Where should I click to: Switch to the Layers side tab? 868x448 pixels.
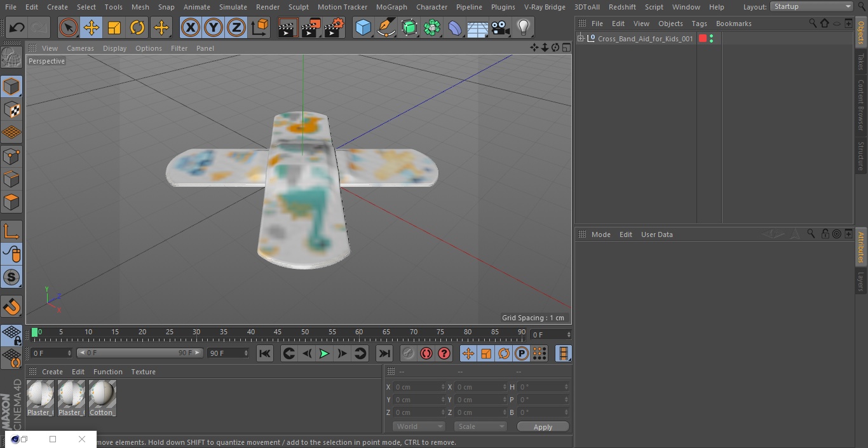coord(861,282)
